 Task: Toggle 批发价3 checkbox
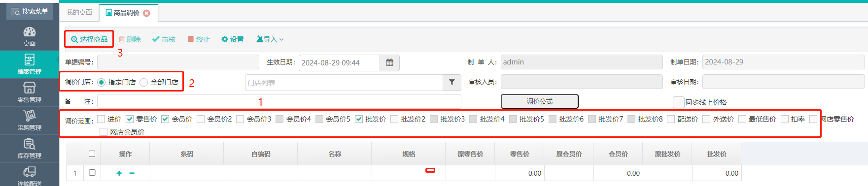click(x=434, y=119)
